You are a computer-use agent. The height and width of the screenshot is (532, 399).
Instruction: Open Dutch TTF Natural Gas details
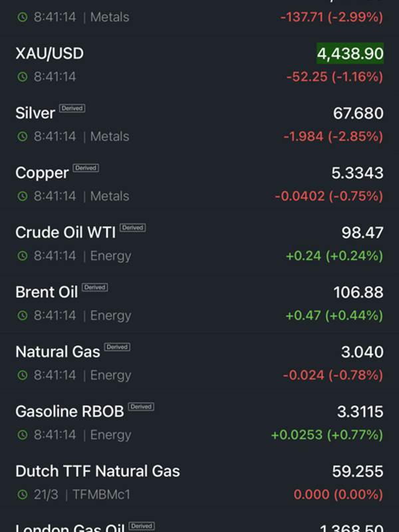pos(97,471)
